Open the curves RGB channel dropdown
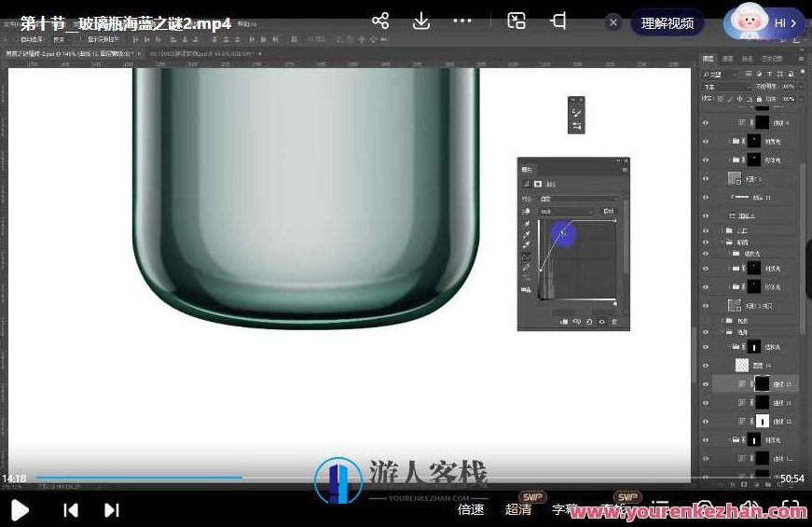 [566, 212]
